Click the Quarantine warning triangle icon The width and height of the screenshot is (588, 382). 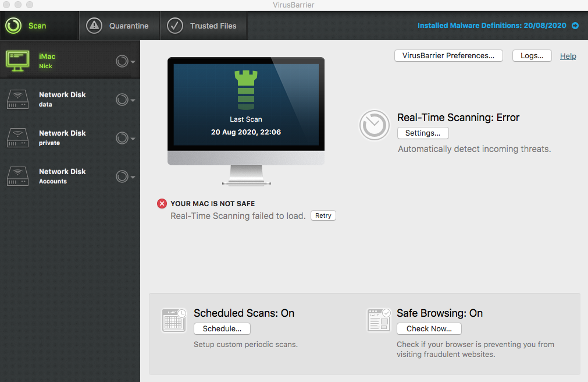tap(94, 26)
